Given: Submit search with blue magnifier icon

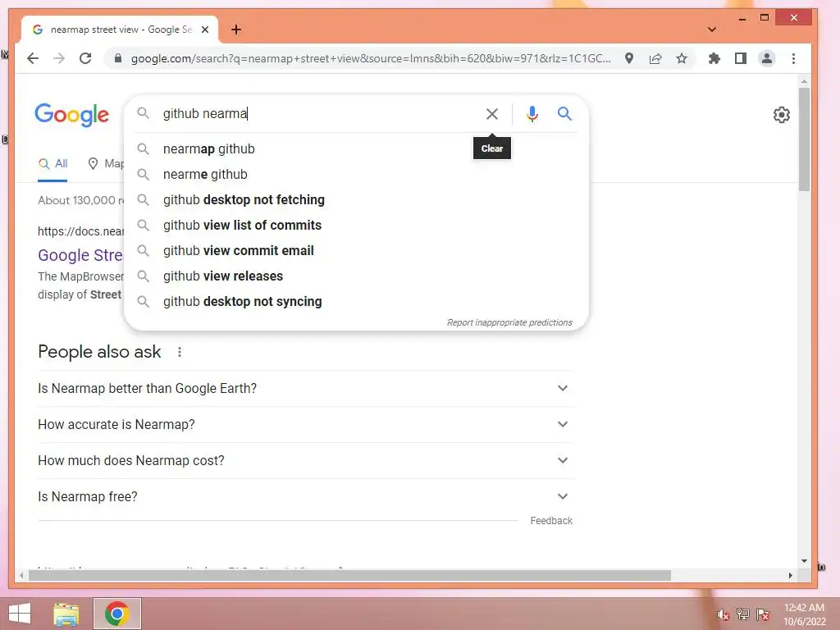Looking at the screenshot, I should [x=564, y=113].
